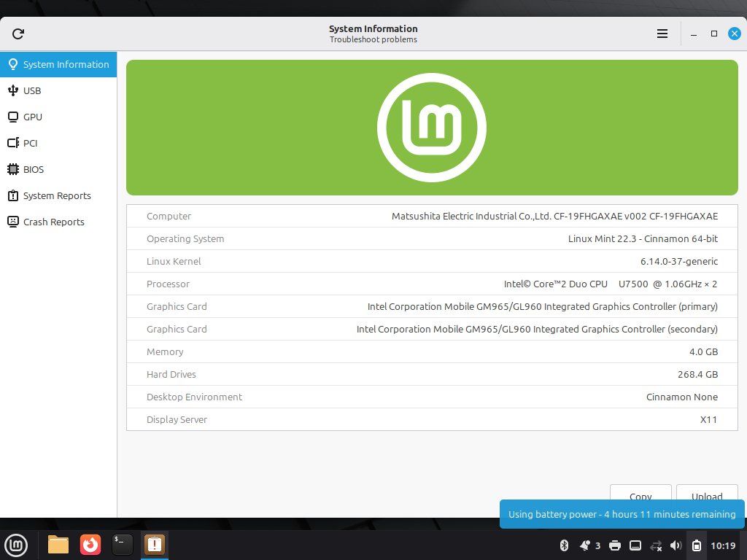Click the Hard Drives value '268.4 GB'

click(697, 374)
